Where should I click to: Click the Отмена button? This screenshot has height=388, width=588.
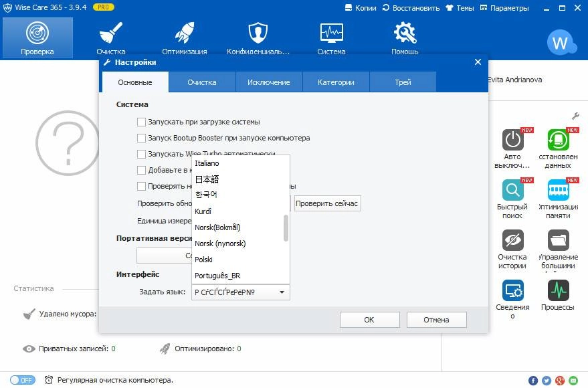pyautogui.click(x=437, y=320)
